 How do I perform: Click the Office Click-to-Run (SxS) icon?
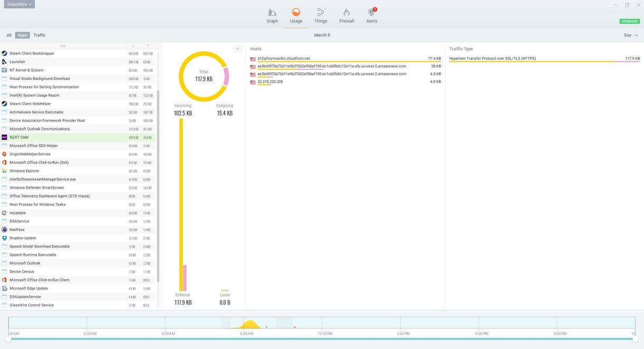(4, 163)
